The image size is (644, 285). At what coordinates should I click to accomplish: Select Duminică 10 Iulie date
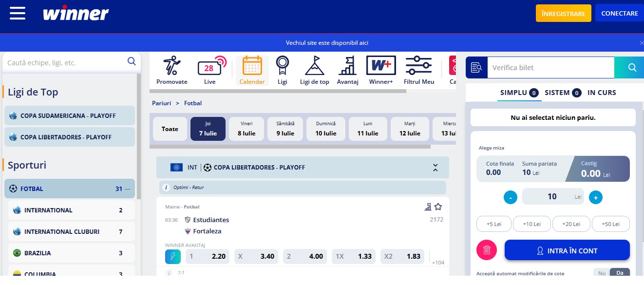326,129
